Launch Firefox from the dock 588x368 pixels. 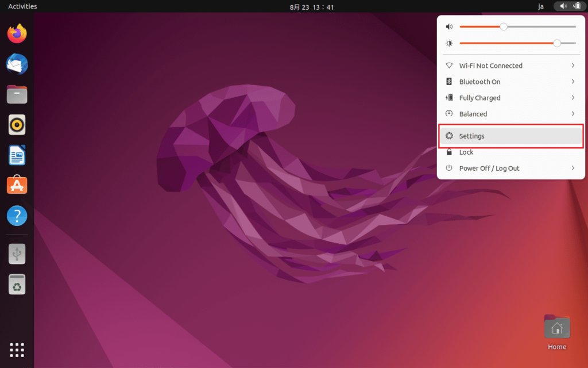(x=17, y=34)
